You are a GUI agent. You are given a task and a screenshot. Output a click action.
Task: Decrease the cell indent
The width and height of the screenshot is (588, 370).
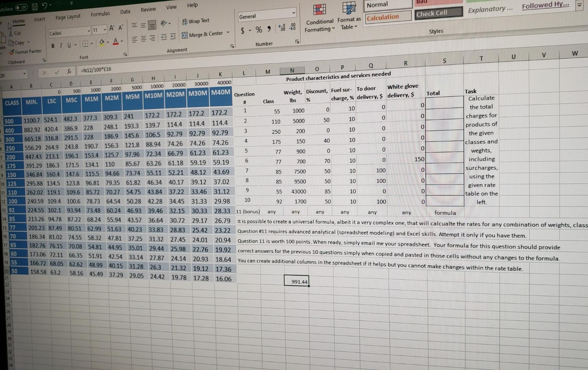(x=164, y=37)
